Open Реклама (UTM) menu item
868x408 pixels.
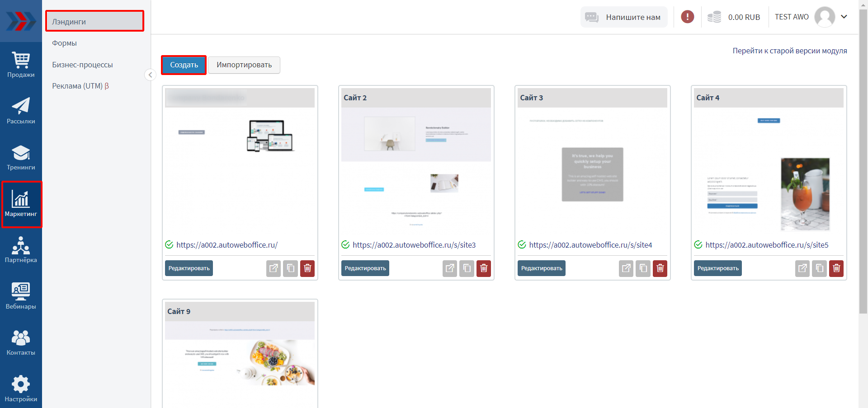point(80,86)
